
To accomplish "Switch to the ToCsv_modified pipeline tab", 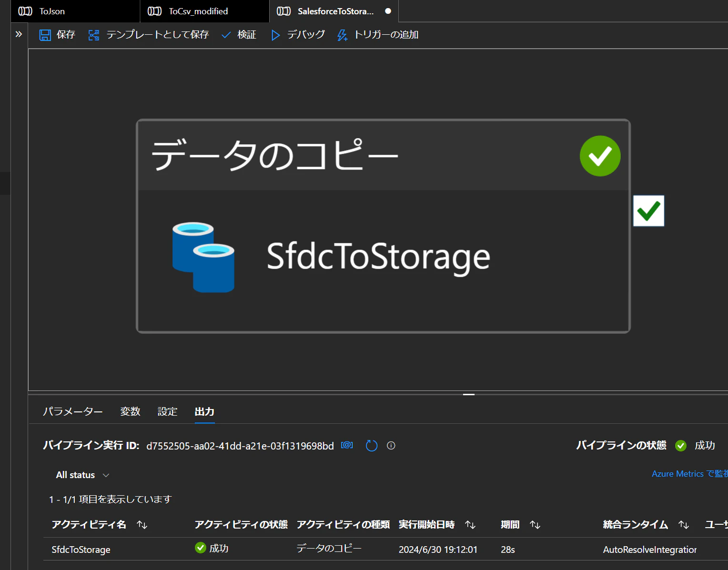I will click(205, 11).
